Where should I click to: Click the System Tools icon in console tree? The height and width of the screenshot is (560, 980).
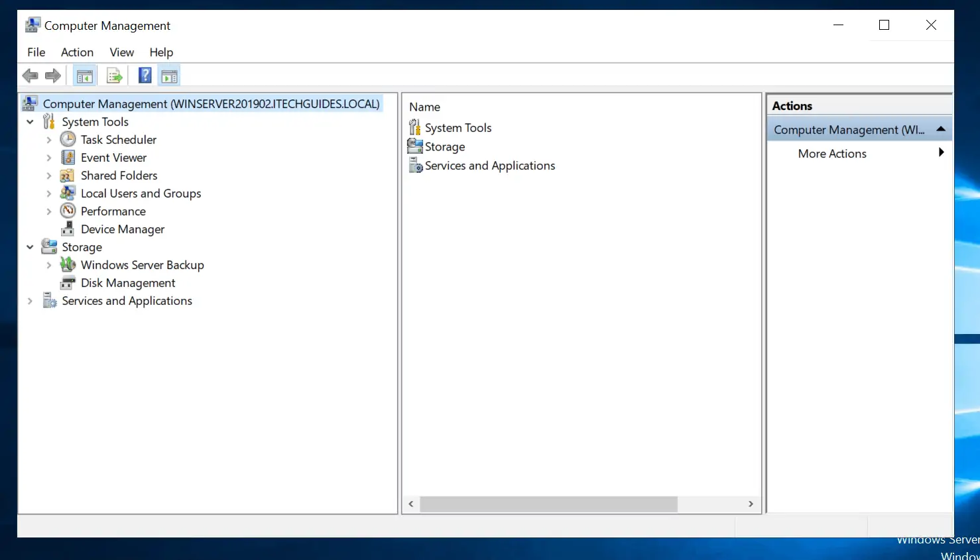pos(49,121)
